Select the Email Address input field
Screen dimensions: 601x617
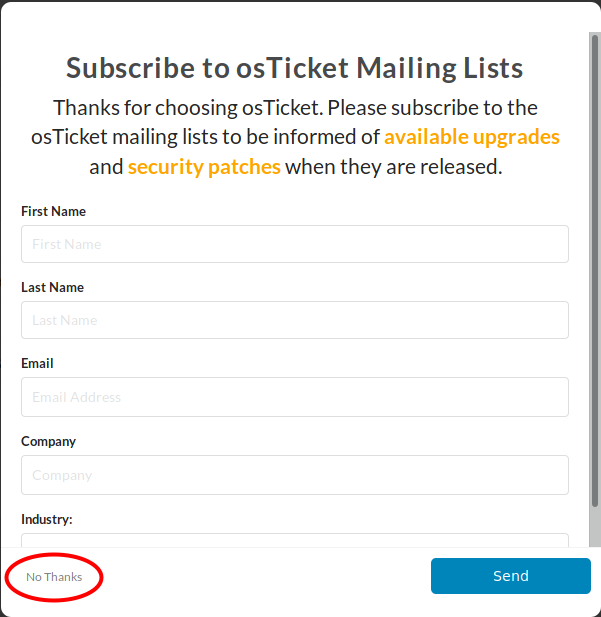(294, 397)
